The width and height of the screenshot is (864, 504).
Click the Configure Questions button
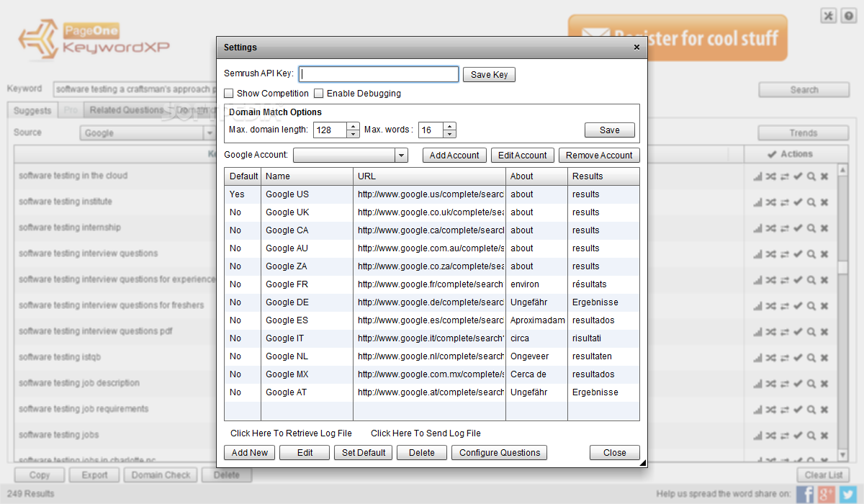click(500, 453)
